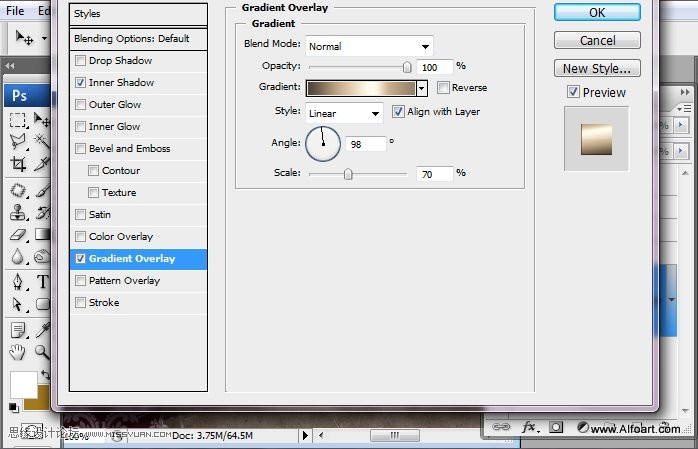
Task: Select the Eraser tool
Action: (18, 235)
